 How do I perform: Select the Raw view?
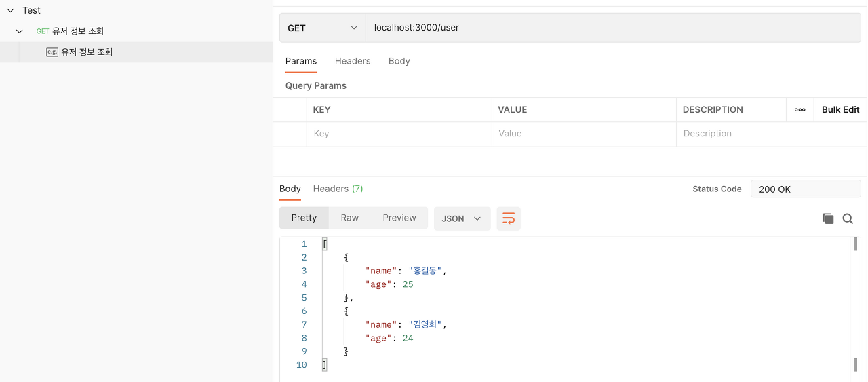point(350,218)
